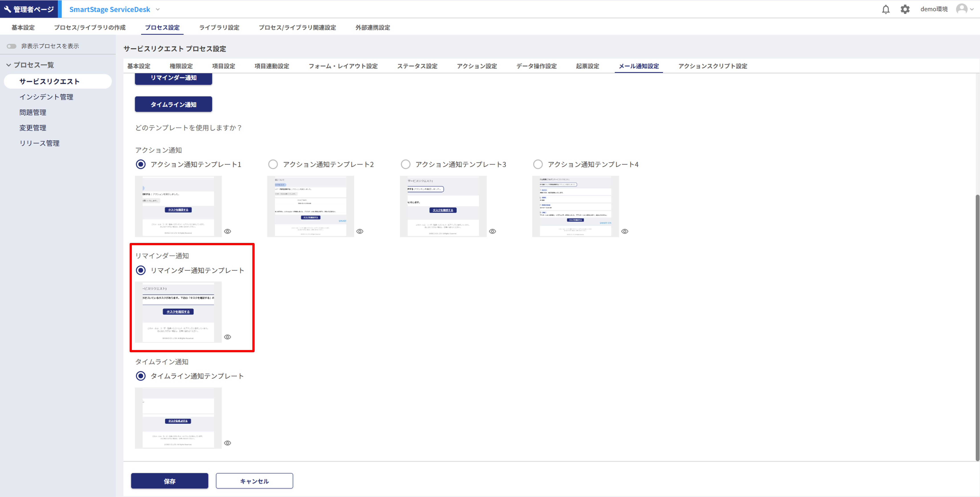Preview timeline notification template eye icon
The image size is (980, 497).
[x=227, y=443]
